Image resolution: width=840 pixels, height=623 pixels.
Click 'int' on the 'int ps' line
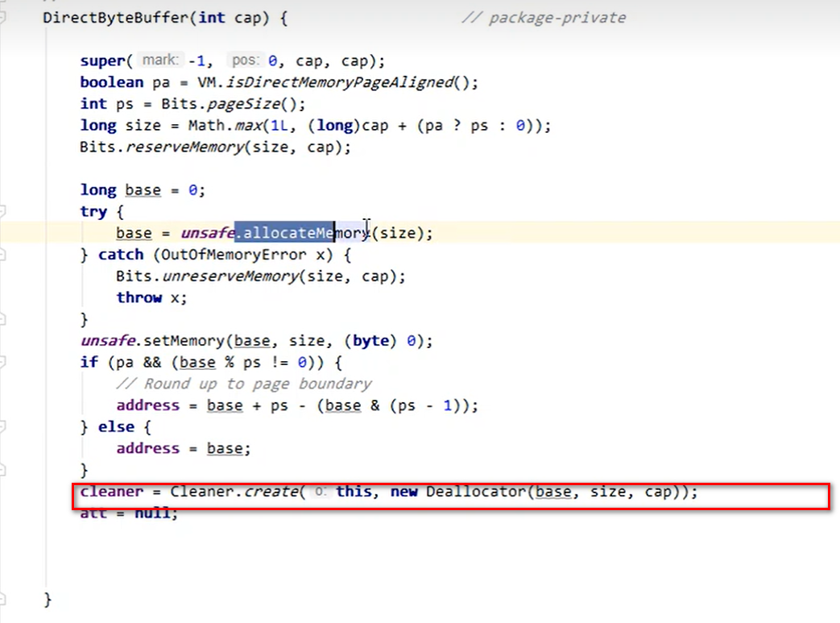tap(93, 104)
